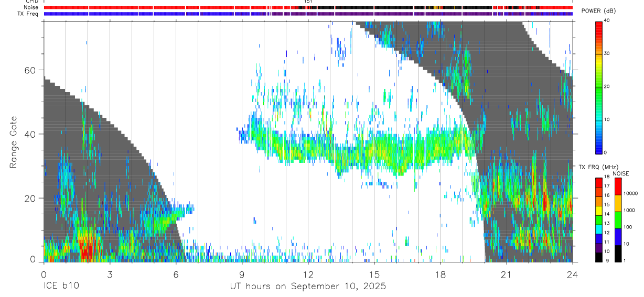Select the 15 label on TX FRQ scale
This screenshot has width=644, height=297.
click(x=608, y=205)
